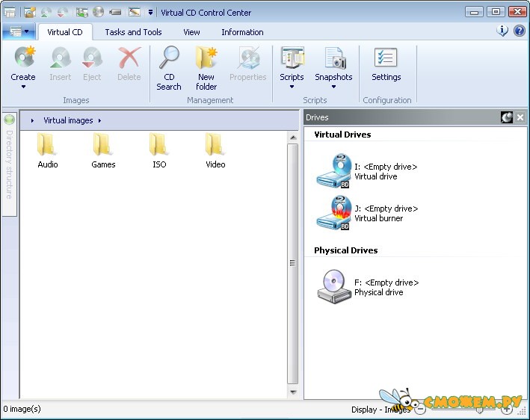Select physical drive F: icon
Viewport: 530px width, 420px height.
(x=334, y=286)
